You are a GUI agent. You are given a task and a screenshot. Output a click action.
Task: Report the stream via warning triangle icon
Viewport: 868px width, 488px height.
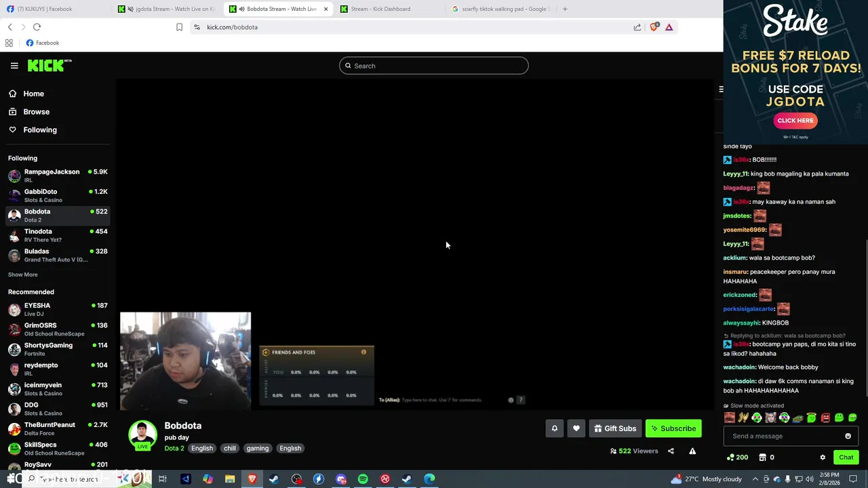[x=692, y=451]
